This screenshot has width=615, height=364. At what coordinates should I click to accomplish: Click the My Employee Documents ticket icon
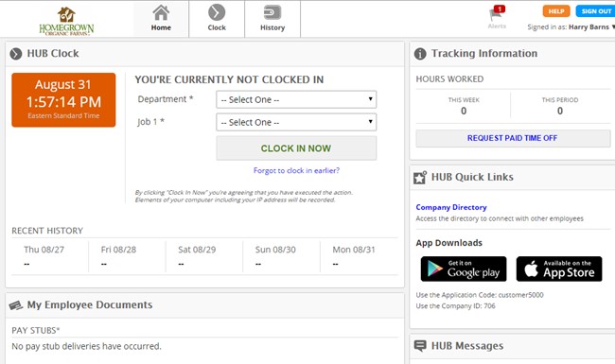[x=16, y=305]
